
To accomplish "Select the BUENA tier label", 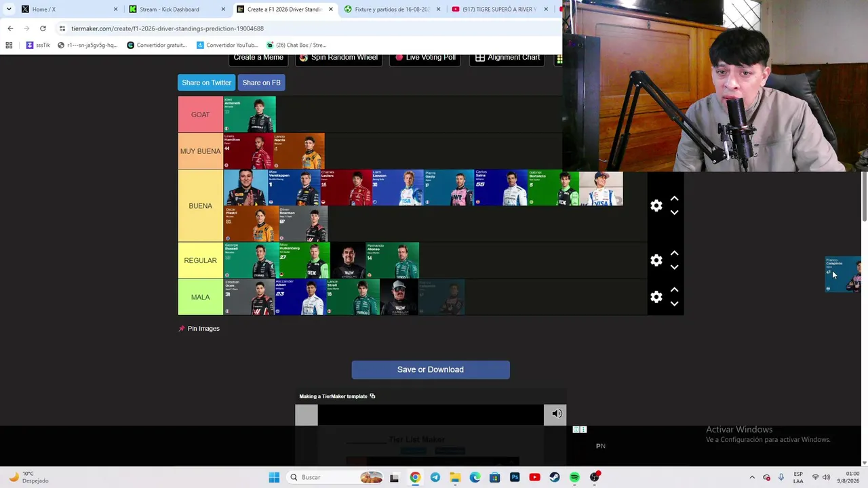I will click(x=201, y=206).
